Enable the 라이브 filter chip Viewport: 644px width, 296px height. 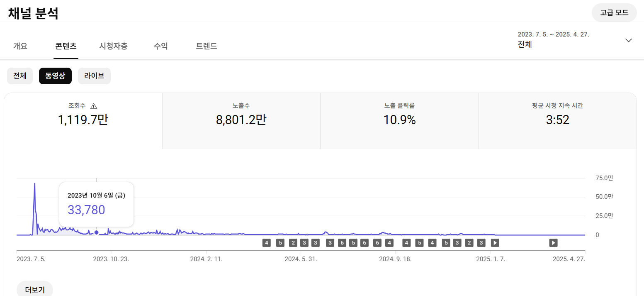click(94, 76)
